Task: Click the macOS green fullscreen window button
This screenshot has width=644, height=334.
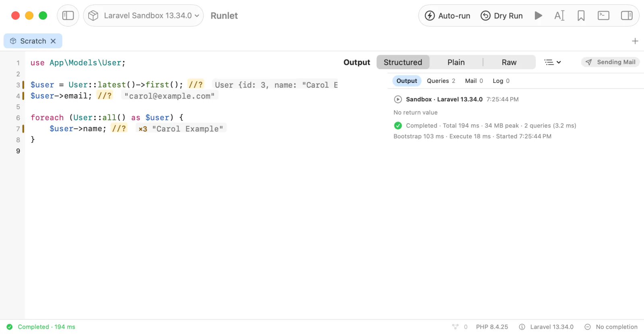Action: pyautogui.click(x=43, y=16)
